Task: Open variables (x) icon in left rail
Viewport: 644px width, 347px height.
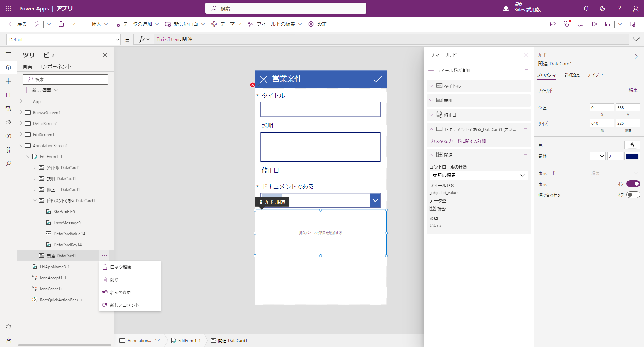Action: 8,136
